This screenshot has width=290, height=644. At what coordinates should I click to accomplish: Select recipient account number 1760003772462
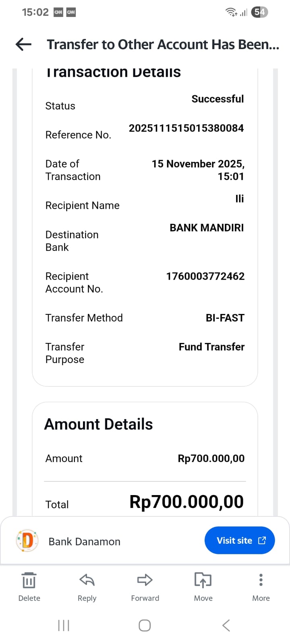(205, 277)
